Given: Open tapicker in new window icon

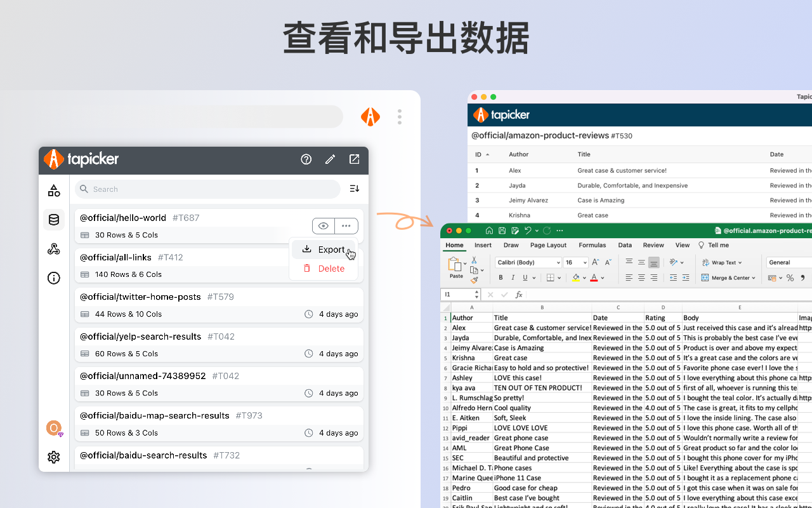Looking at the screenshot, I should [354, 159].
